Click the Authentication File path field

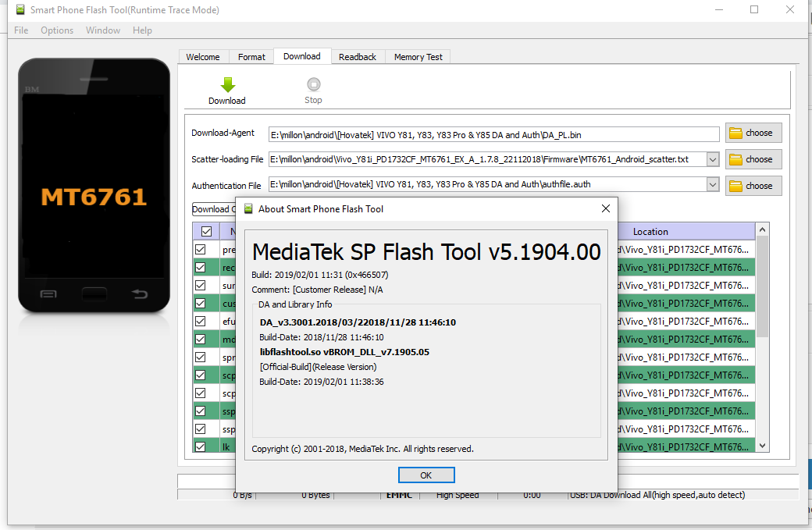(x=487, y=184)
